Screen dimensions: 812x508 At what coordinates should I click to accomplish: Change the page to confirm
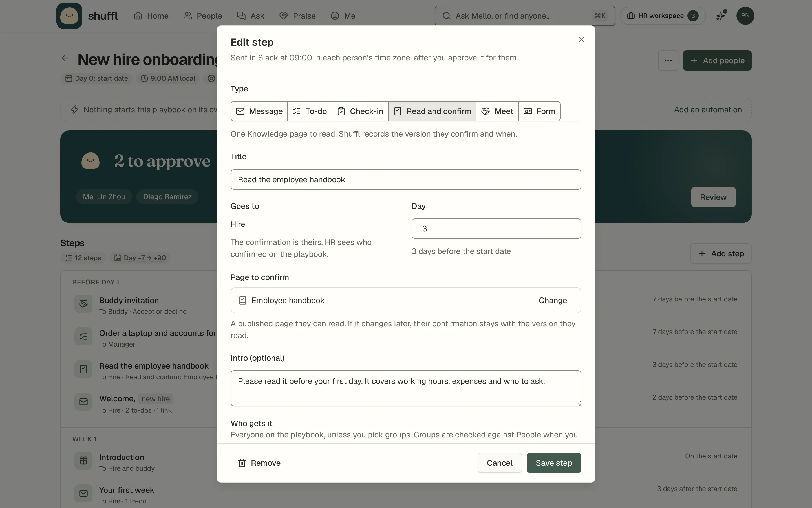click(x=553, y=300)
